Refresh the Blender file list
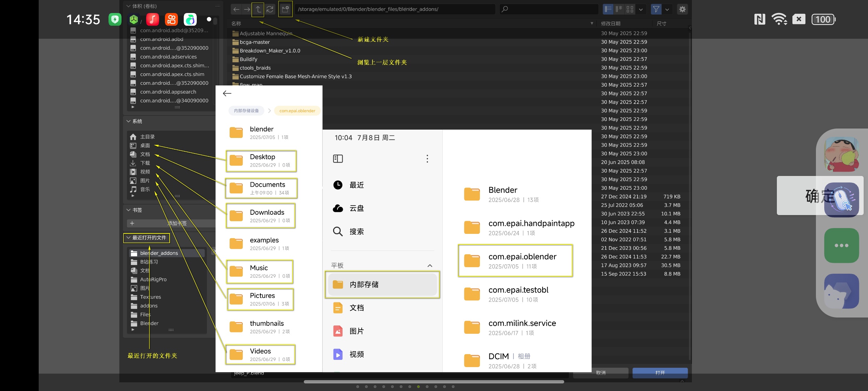 click(x=270, y=9)
